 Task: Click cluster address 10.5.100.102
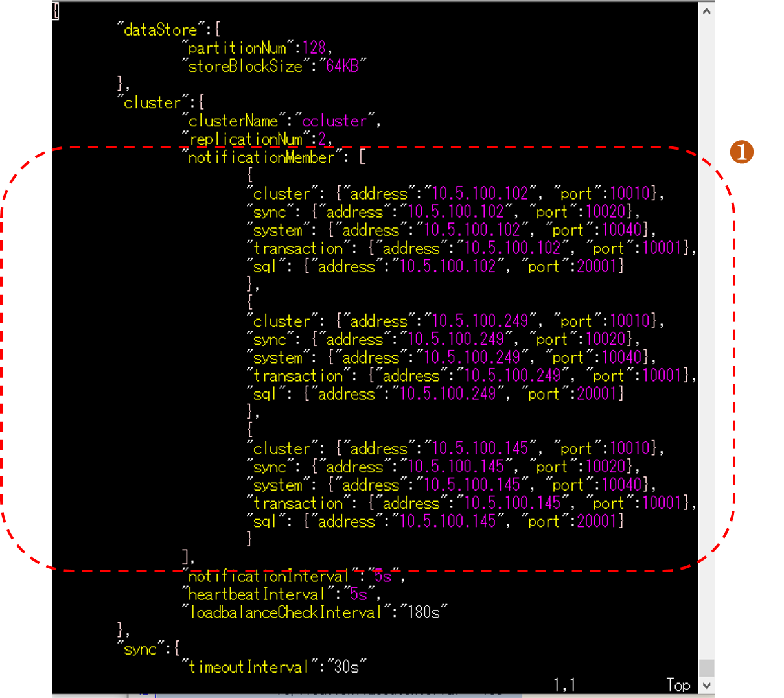coord(480,194)
